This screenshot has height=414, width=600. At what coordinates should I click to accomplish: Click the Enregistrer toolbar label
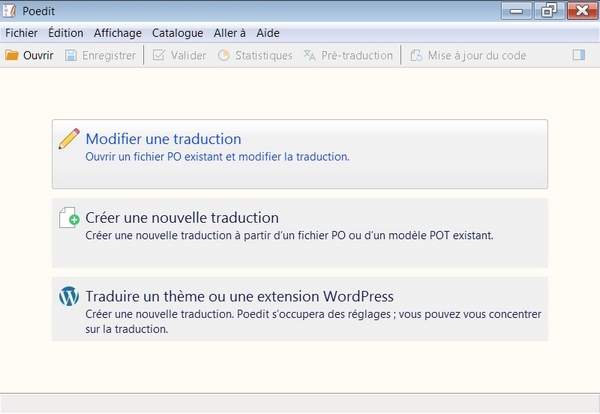(109, 55)
